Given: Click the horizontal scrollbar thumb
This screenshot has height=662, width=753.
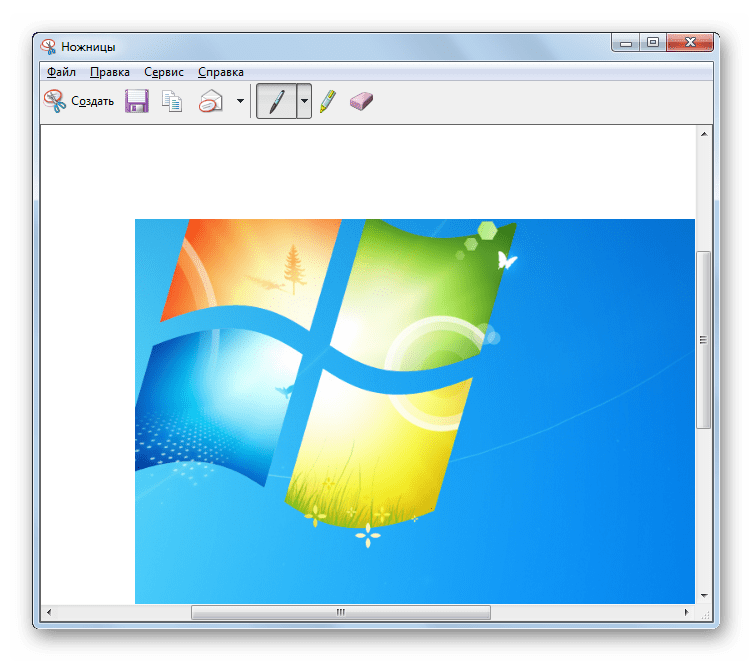Looking at the screenshot, I should (341, 612).
